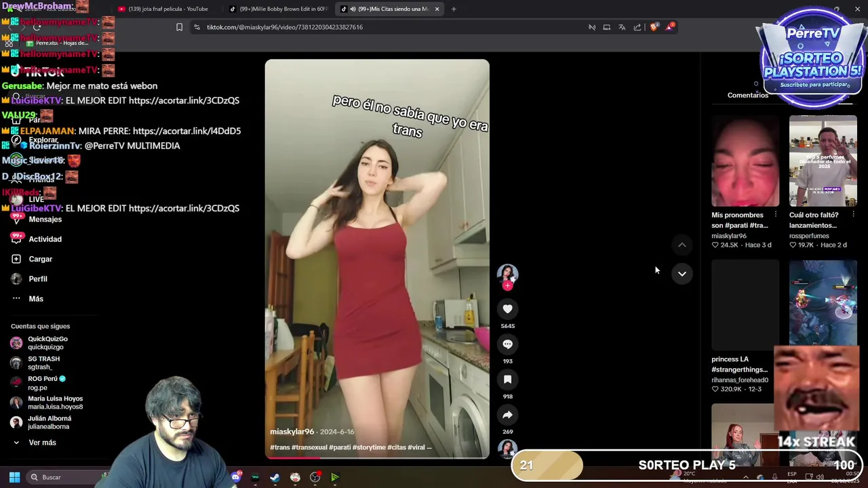The image size is (868, 488).
Task: Save the video with the bookmark icon
Action: 507,380
